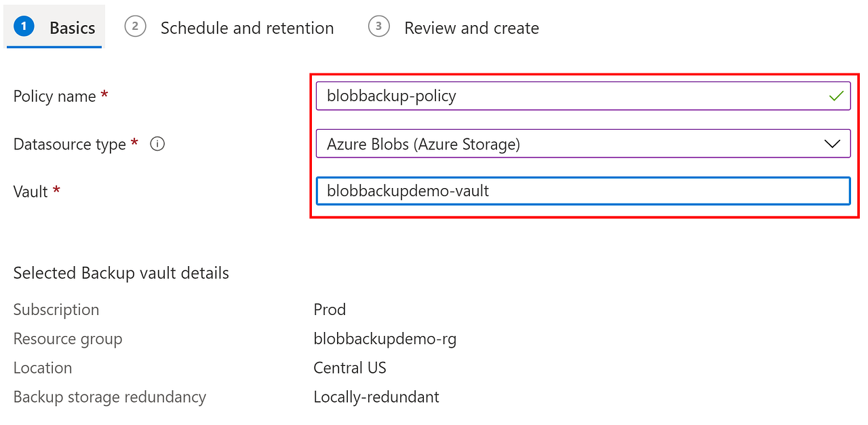The width and height of the screenshot is (868, 425).
Task: Open the Datasource type dropdown
Action: (583, 143)
